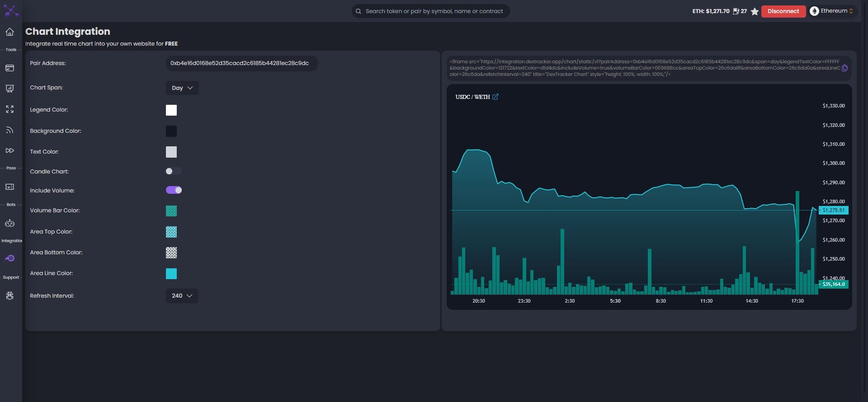Click the gas pump icon in header
The image size is (868, 402).
point(736,11)
